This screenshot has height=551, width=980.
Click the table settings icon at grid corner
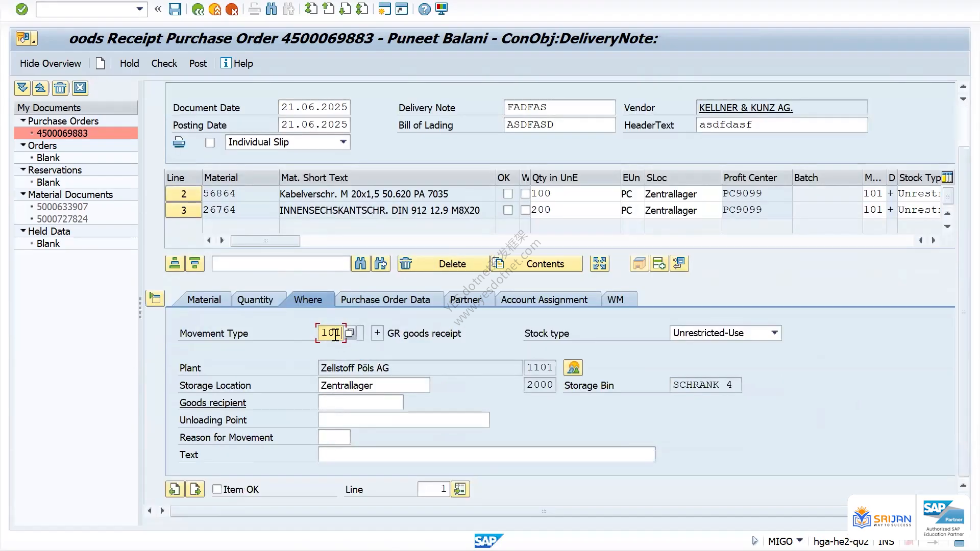(x=947, y=178)
